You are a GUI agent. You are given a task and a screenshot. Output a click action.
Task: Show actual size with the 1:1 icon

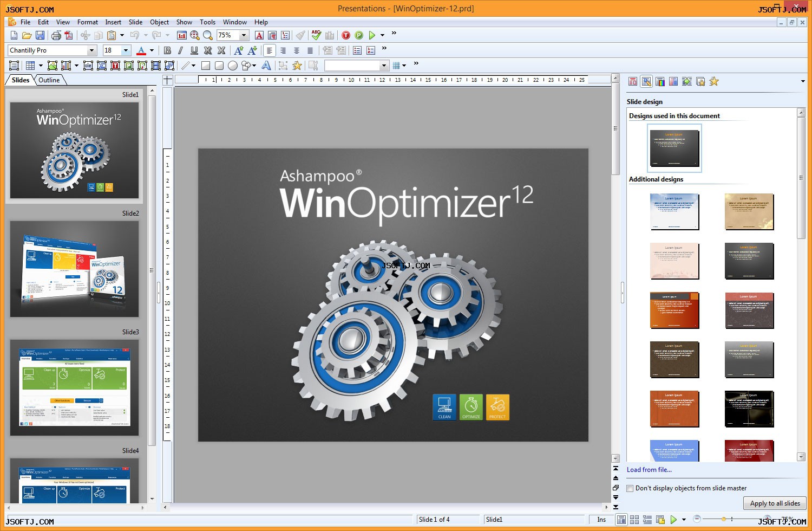pos(182,35)
